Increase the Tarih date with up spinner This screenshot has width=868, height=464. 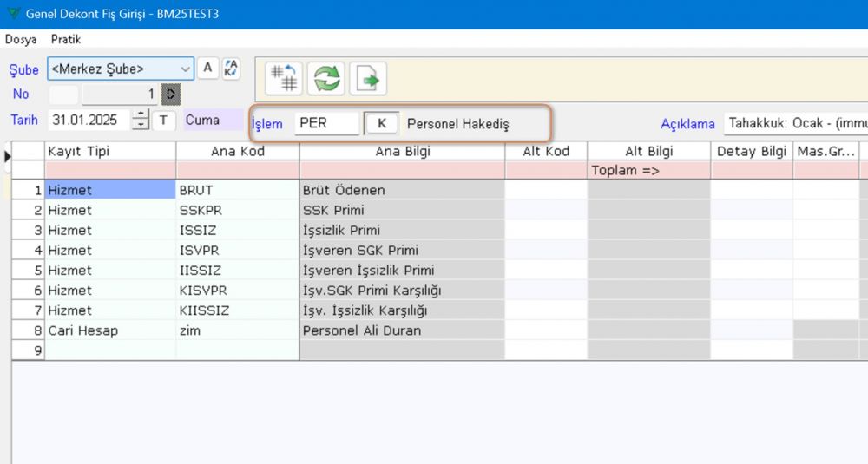141,115
